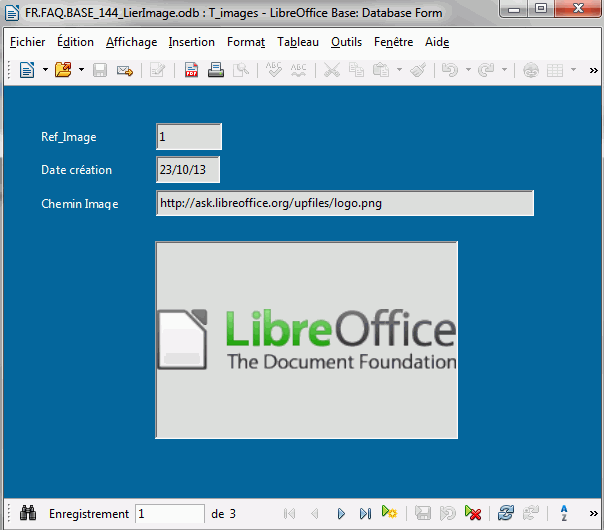This screenshot has width=604, height=530.
Task: Click the 'de 3' record count text
Action: click(223, 514)
